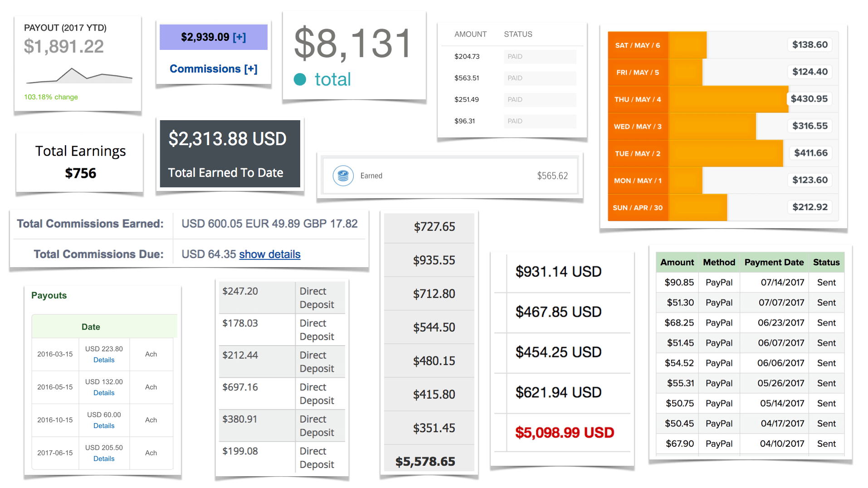This screenshot has width=868, height=488.
Task: Open Details for USD 132.00 payout
Action: (104, 393)
